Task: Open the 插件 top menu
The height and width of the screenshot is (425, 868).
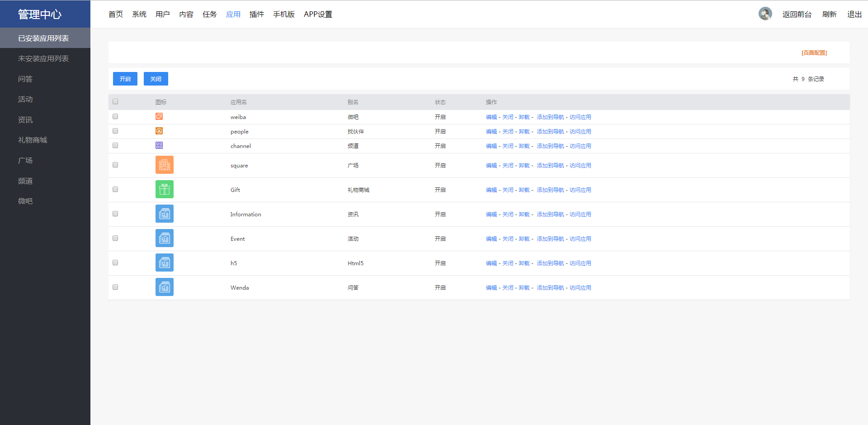Action: (x=256, y=14)
